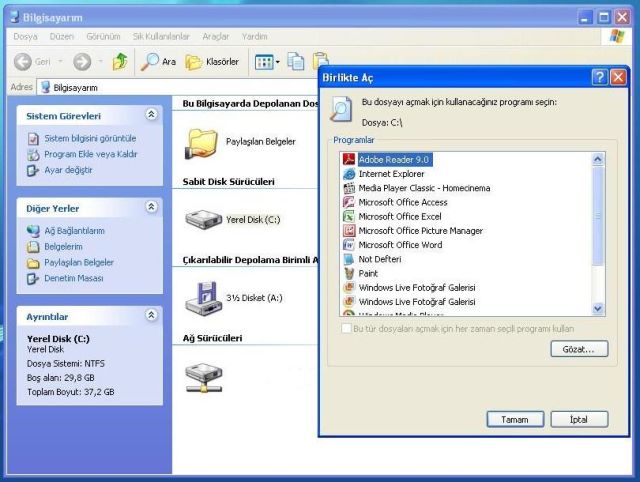Collapse the Sistem Görevleri panel
This screenshot has height=482, width=640.
(151, 115)
